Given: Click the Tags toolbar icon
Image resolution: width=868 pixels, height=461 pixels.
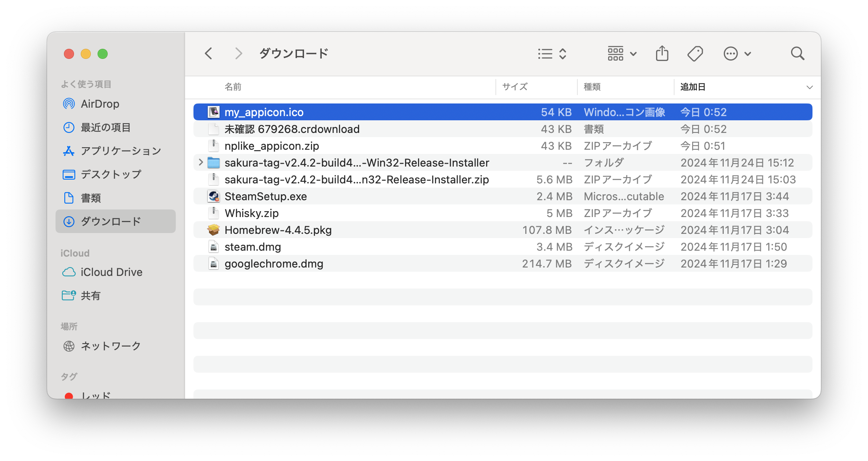Looking at the screenshot, I should (695, 53).
